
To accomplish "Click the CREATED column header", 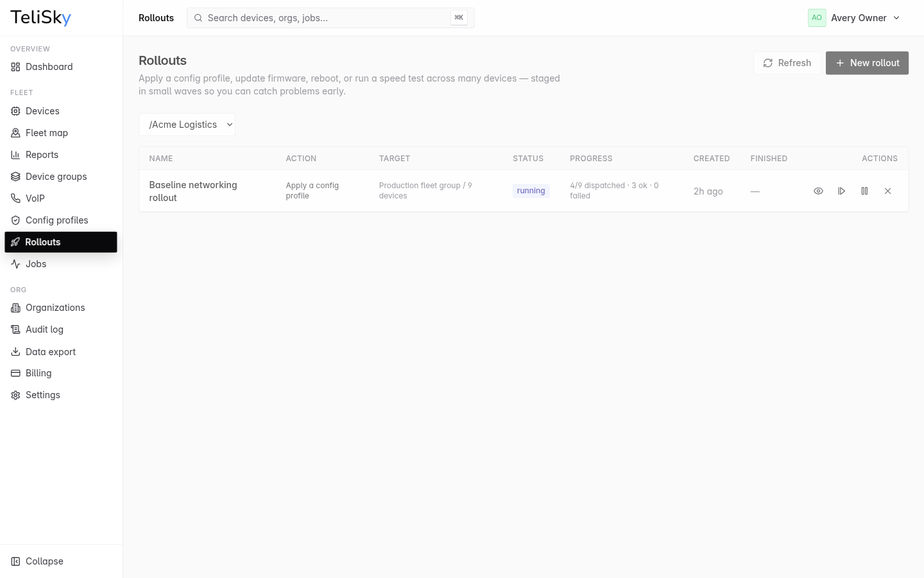I will (x=711, y=159).
